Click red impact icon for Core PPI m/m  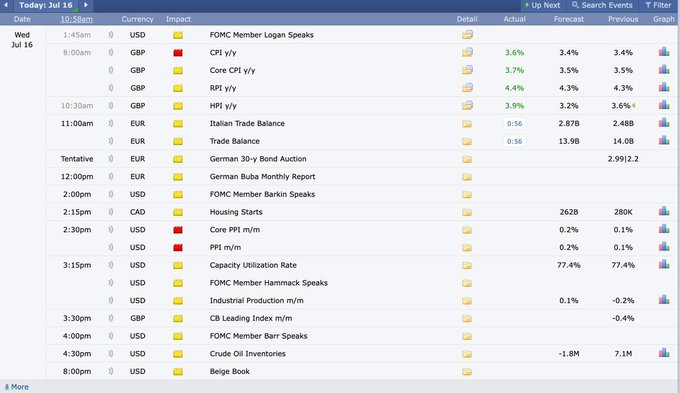[178, 230]
